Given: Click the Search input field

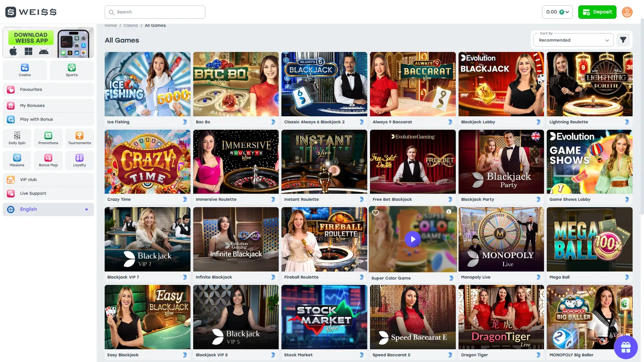Looking at the screenshot, I should tap(155, 12).
